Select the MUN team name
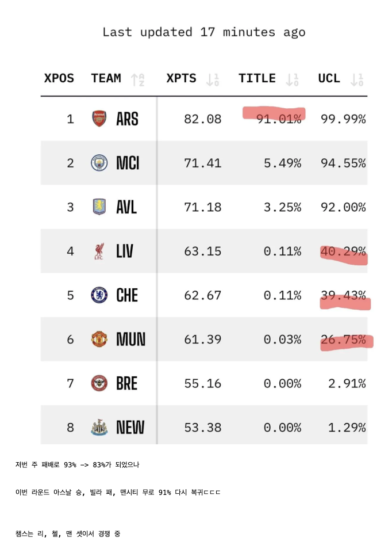This screenshot has width=392, height=545. coord(130,340)
